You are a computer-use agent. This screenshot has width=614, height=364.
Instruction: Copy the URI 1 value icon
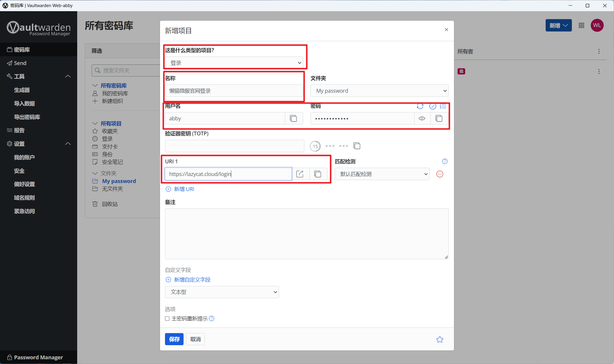pos(318,174)
